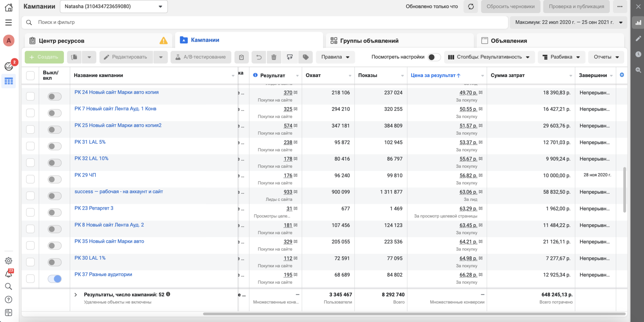Open the Разбивка dropdown
Screen dimensions: 644x322
562,57
